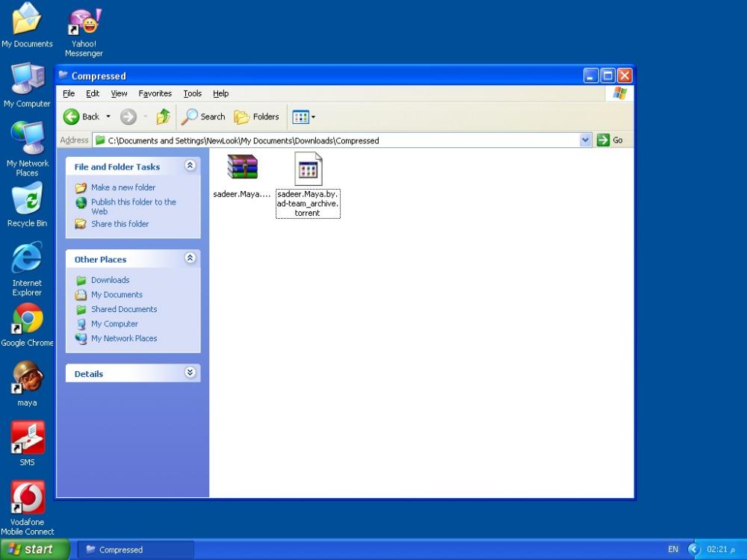Click the Compressed window title bar

click(x=319, y=75)
